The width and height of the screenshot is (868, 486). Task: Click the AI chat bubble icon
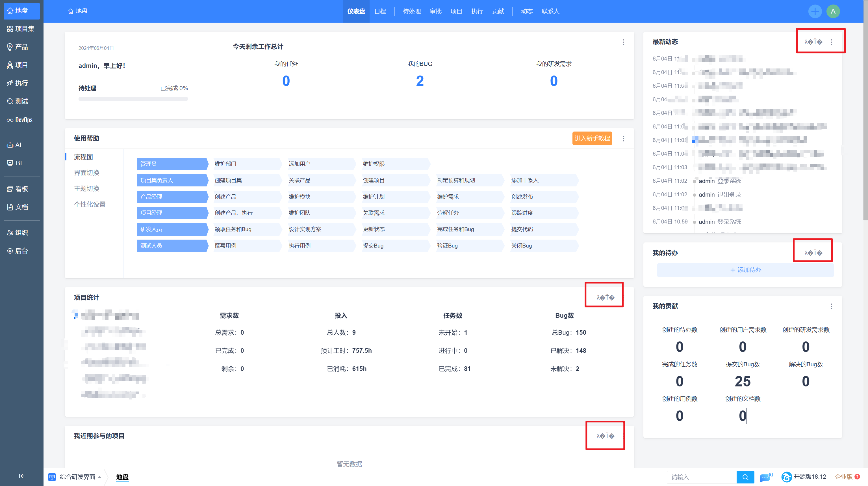(765, 477)
